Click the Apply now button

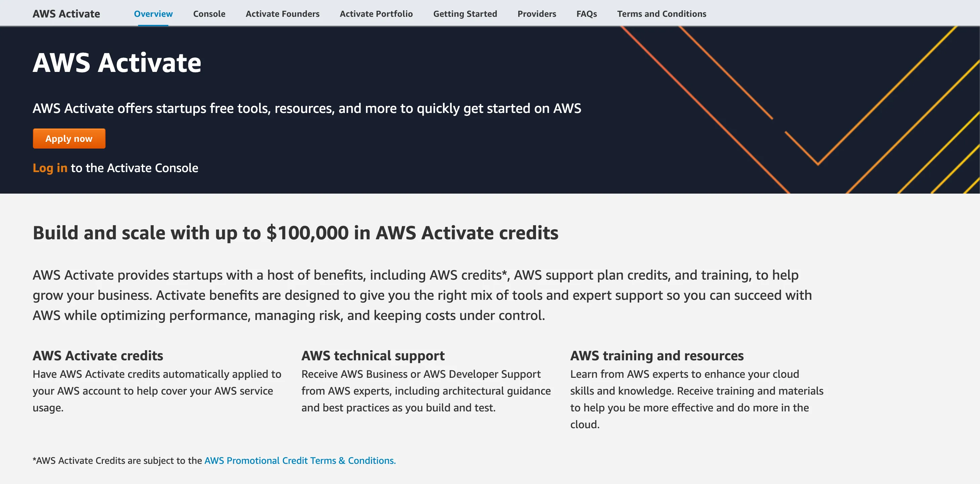(x=69, y=138)
